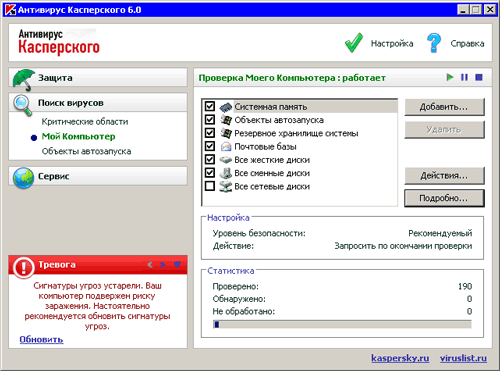Enable the Все сетевые диски checkbox
Image resolution: width=500 pixels, height=371 pixels.
tap(210, 186)
